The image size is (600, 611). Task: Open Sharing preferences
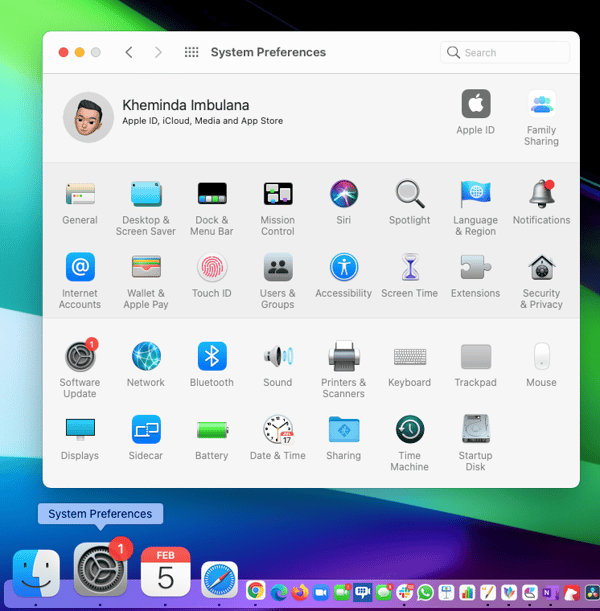(344, 437)
